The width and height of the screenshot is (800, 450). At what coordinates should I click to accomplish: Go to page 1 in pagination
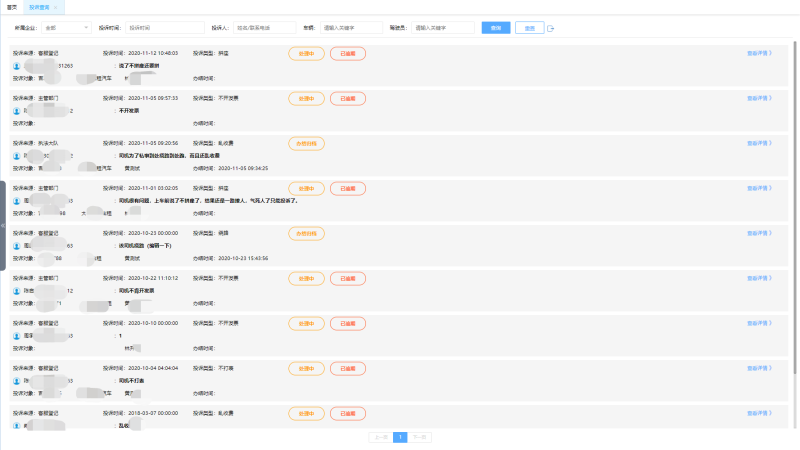click(400, 437)
